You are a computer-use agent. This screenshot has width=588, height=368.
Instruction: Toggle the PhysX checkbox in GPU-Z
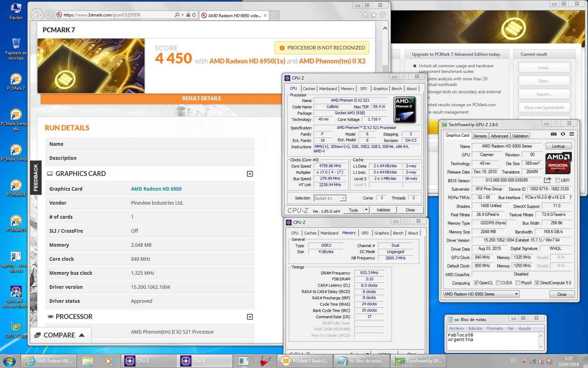click(x=518, y=283)
